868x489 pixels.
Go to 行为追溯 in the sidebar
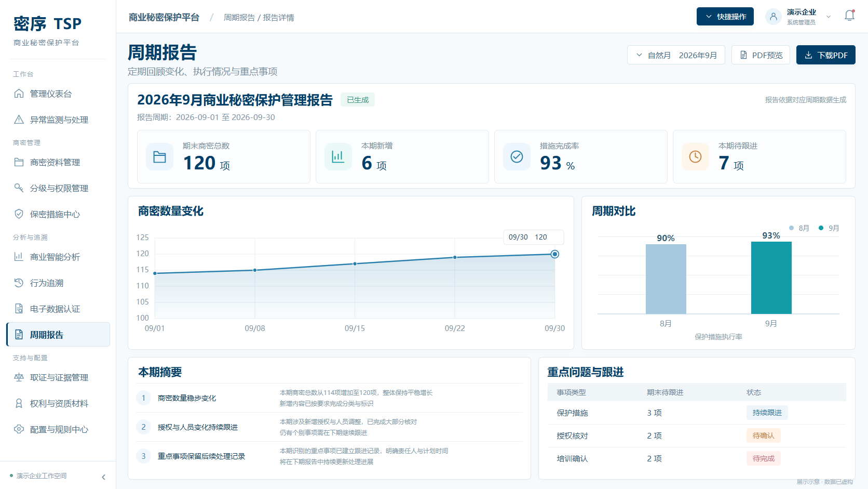coord(58,283)
